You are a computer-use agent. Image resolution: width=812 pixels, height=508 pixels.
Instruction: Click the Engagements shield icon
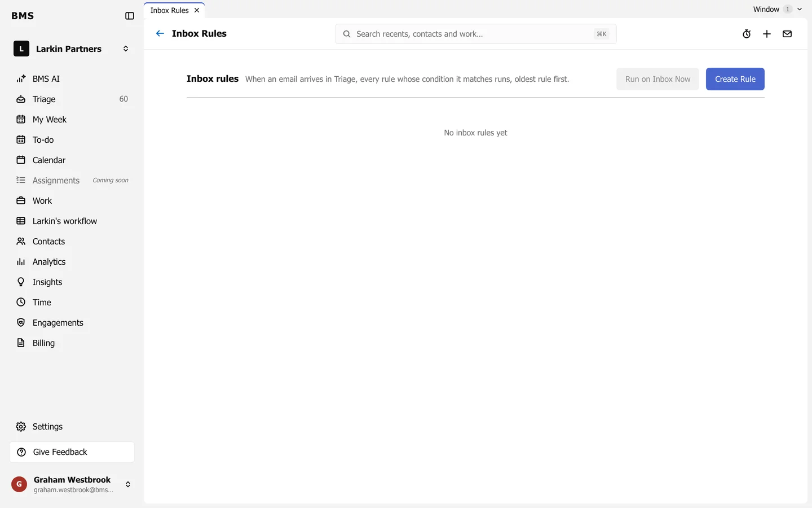(x=21, y=323)
